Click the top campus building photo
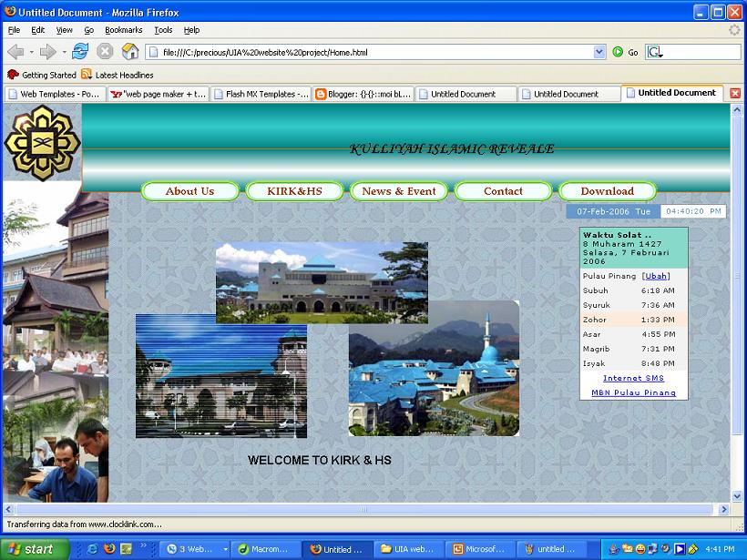Image resolution: width=747 pixels, height=560 pixels. (322, 283)
